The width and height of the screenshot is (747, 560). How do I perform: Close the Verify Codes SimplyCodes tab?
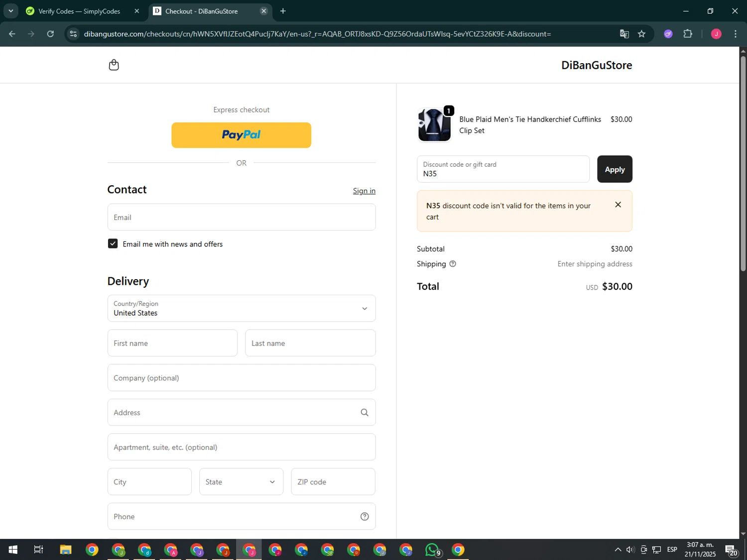(x=137, y=11)
